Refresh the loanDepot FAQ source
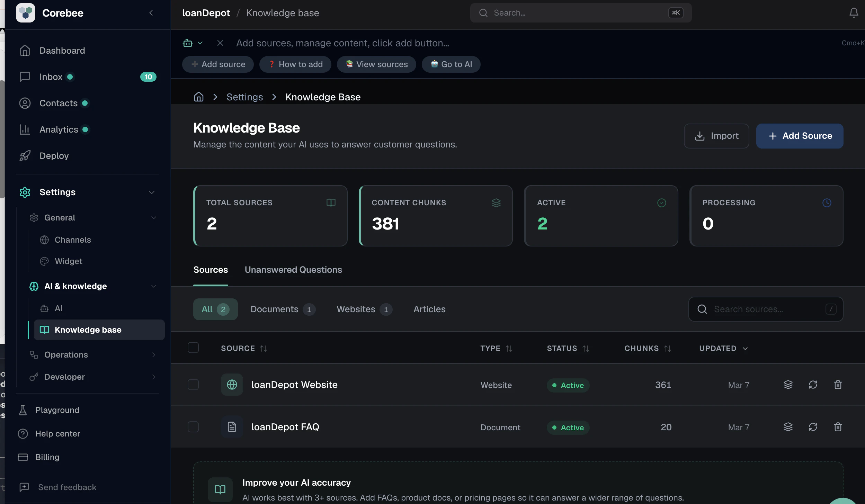 pyautogui.click(x=813, y=427)
